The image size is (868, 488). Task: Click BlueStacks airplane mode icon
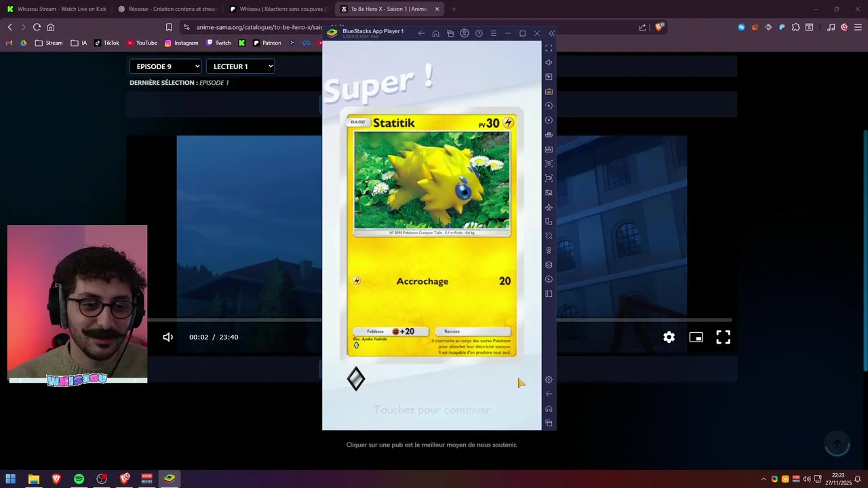(549, 207)
